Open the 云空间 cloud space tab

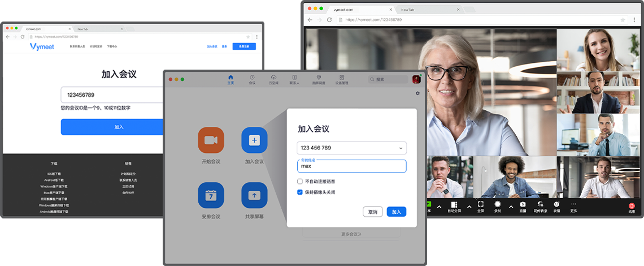[x=273, y=79]
